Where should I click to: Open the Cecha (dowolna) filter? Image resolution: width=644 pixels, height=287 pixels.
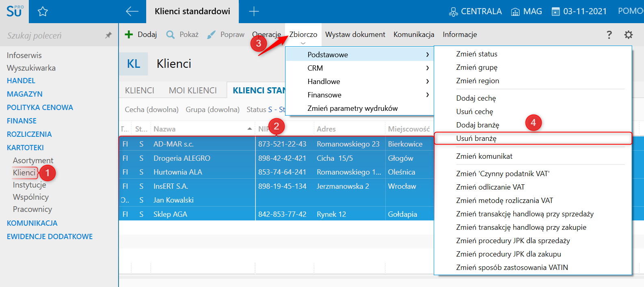pos(151,110)
